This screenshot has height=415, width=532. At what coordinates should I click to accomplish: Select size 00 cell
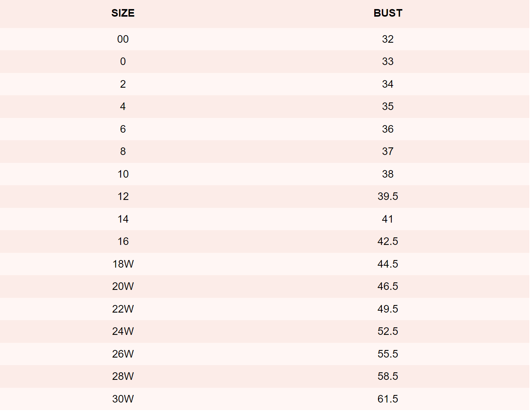[x=123, y=39]
